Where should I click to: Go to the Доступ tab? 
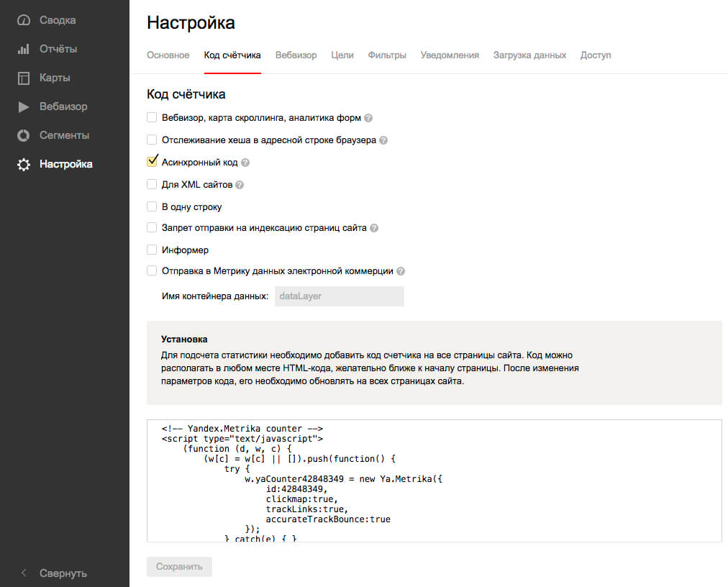point(596,55)
